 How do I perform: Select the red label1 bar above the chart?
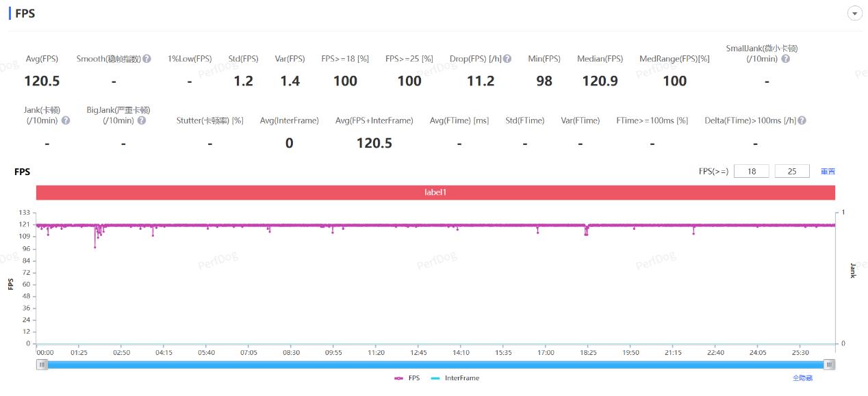pos(435,193)
